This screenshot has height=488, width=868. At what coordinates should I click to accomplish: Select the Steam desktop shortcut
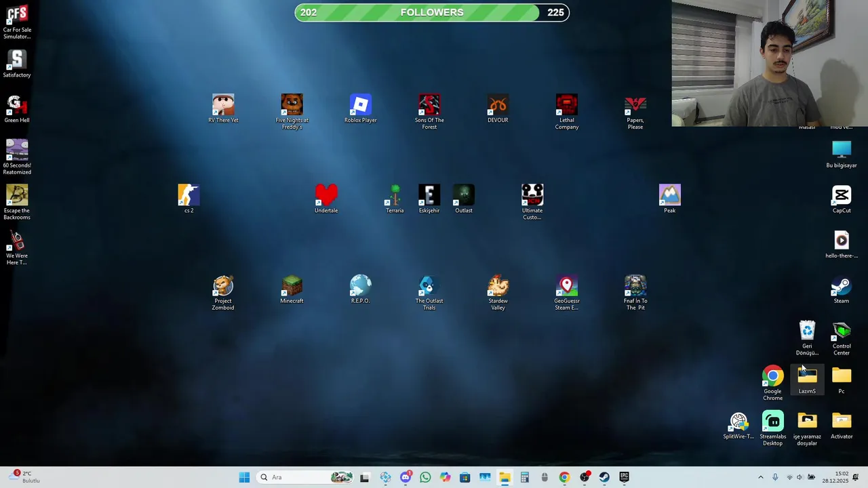point(842,290)
